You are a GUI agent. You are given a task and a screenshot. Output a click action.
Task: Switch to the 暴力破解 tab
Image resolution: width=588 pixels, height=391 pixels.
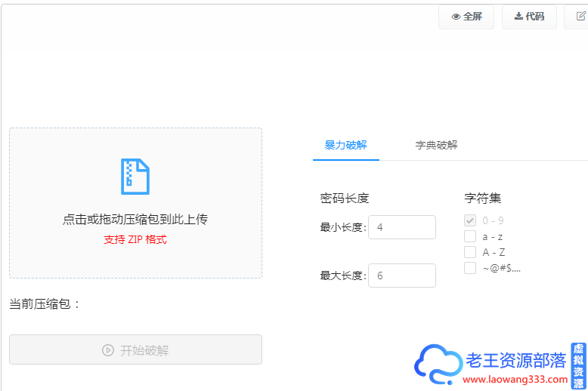345,145
